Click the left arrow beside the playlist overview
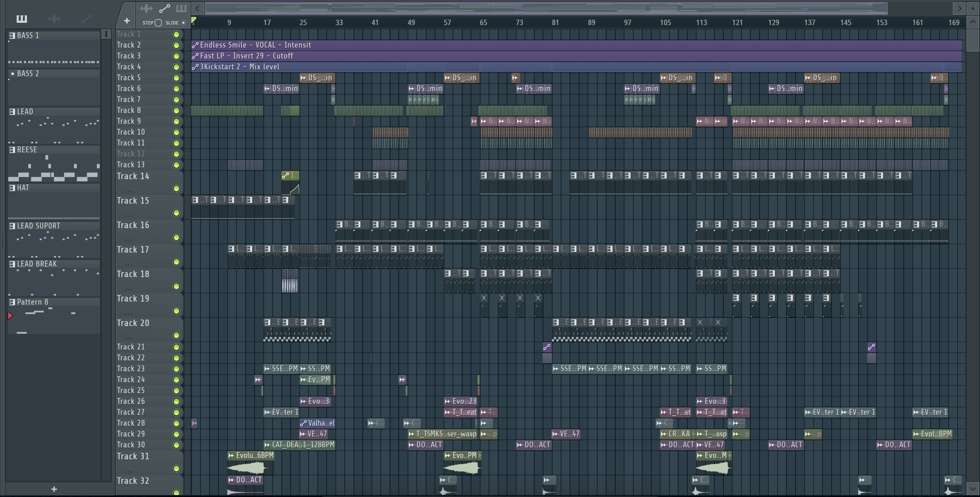Viewport: 980px width, 497px height. point(197,8)
